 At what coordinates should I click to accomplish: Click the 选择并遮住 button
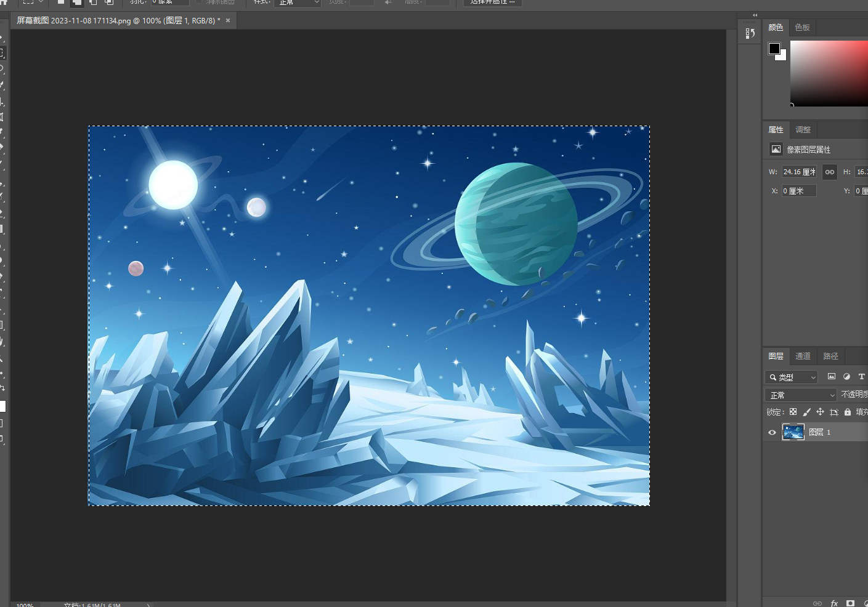(492, 2)
